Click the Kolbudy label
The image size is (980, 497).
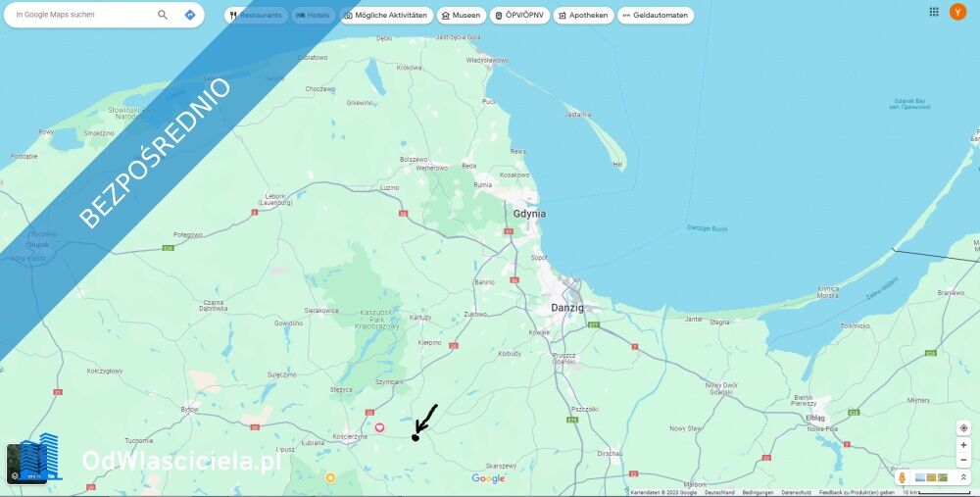tap(510, 354)
